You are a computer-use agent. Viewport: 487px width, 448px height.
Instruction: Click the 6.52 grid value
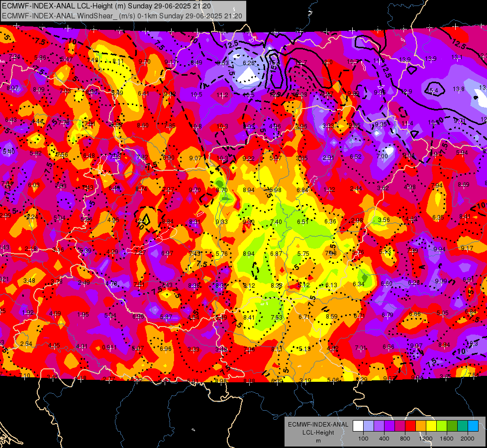pos(356,157)
